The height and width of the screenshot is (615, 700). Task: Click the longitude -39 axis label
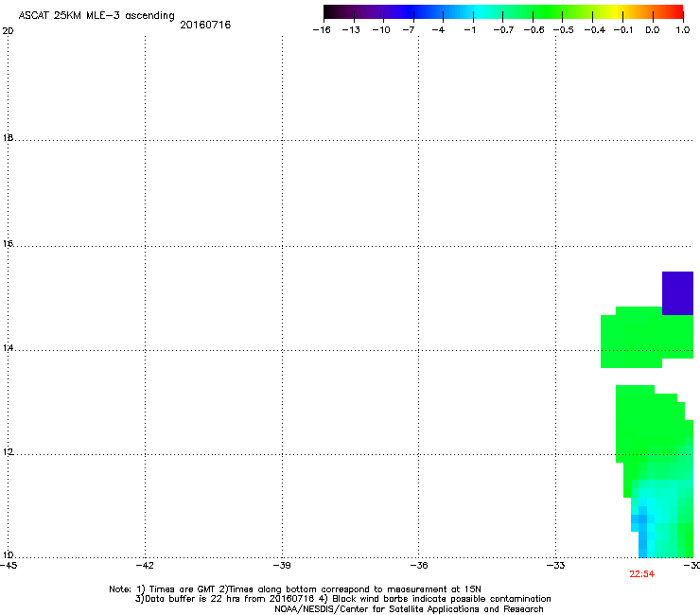tap(282, 566)
